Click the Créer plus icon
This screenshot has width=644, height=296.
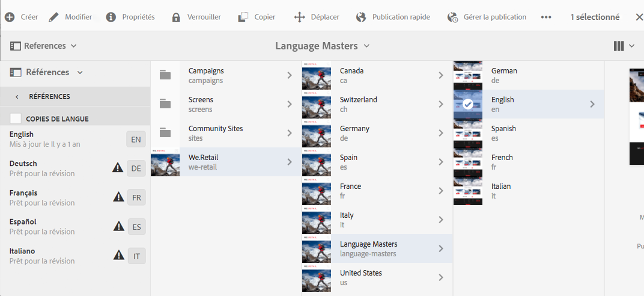[10, 17]
